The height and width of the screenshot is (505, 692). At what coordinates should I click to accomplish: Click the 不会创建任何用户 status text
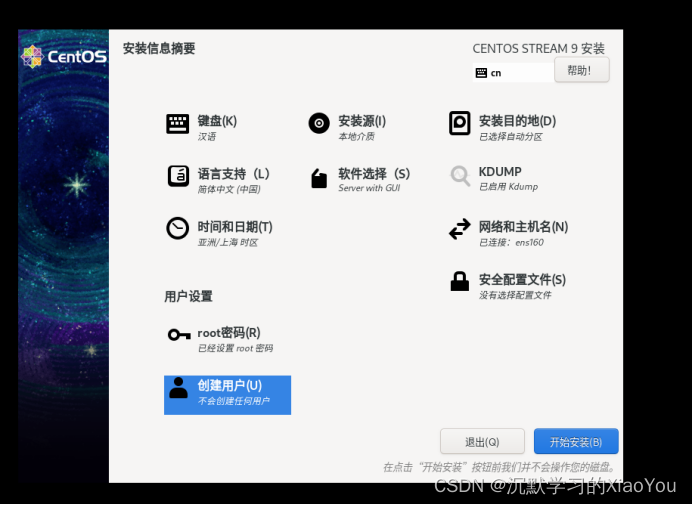tap(233, 401)
